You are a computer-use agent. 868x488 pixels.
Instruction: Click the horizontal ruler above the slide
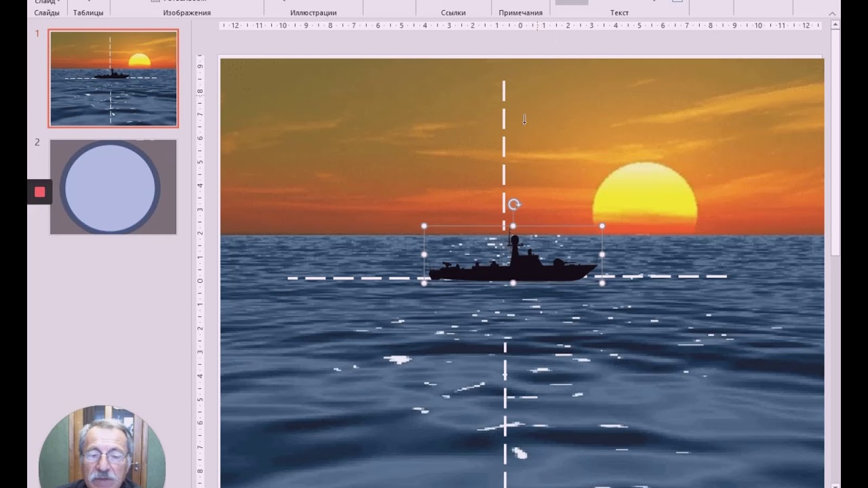(x=520, y=26)
